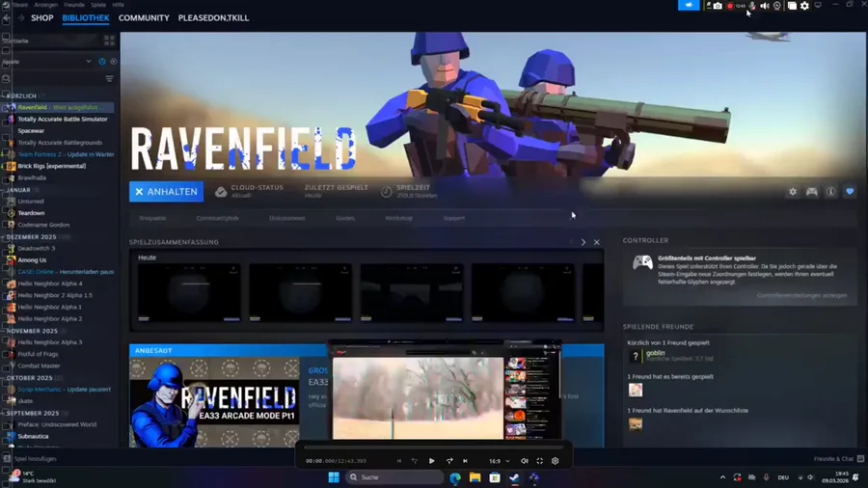The image size is (868, 488).
Task: Collapse the OKTOBER 2025 category
Action: pos(29,378)
